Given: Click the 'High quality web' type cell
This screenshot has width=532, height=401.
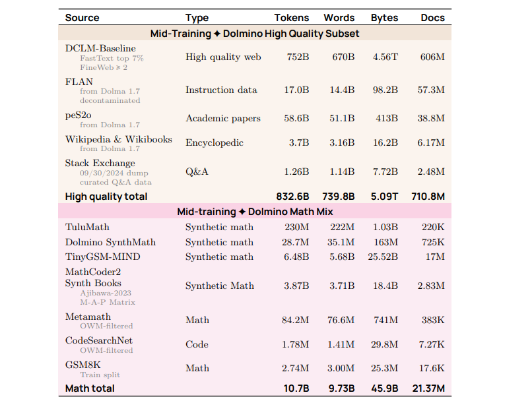Looking at the screenshot, I should coord(223,57).
